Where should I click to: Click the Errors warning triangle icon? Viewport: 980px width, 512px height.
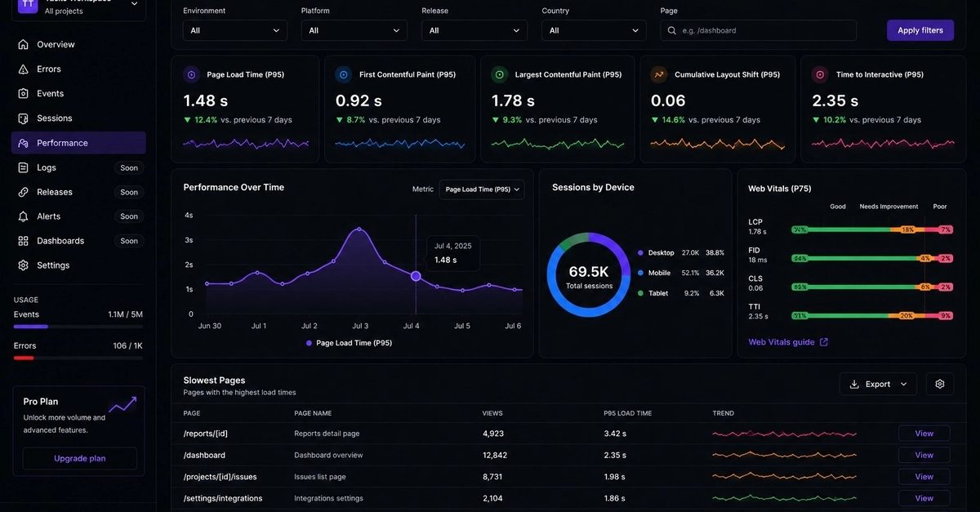tap(23, 69)
